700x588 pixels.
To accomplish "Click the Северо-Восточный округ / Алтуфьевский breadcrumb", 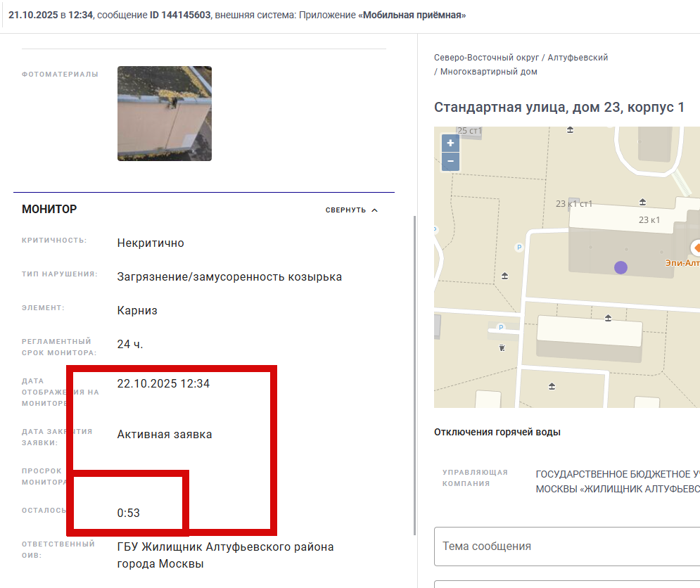I will pos(521,58).
